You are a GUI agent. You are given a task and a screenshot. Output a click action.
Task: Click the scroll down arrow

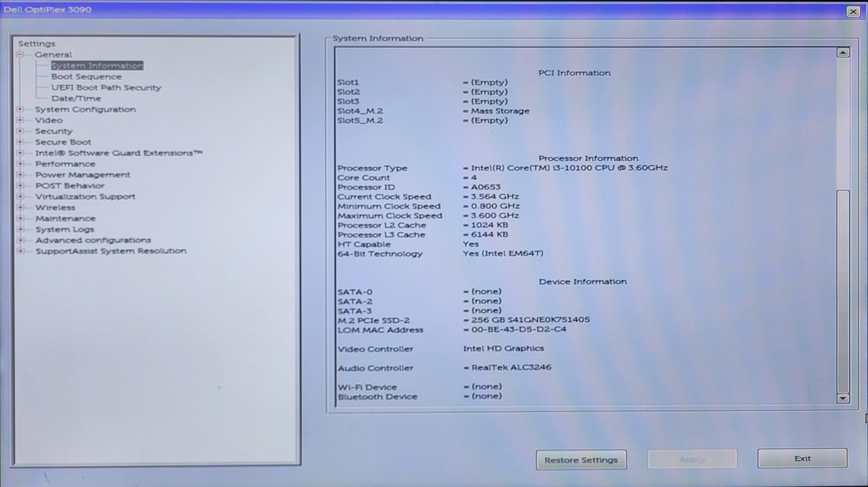coord(843,399)
